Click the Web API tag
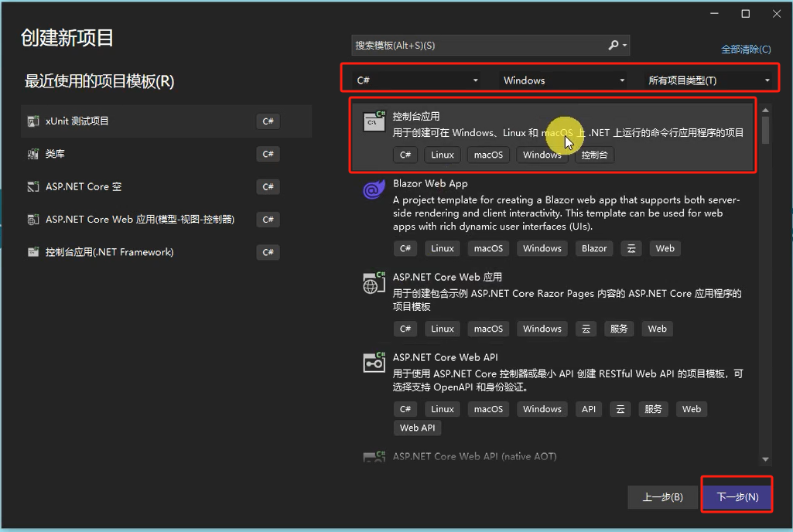The width and height of the screenshot is (793, 532). click(x=417, y=428)
